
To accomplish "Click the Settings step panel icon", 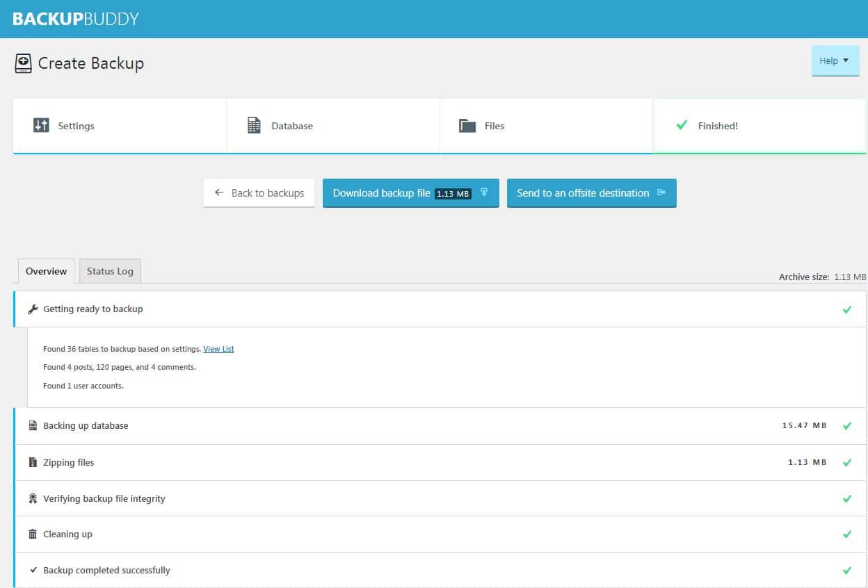I will coord(42,125).
